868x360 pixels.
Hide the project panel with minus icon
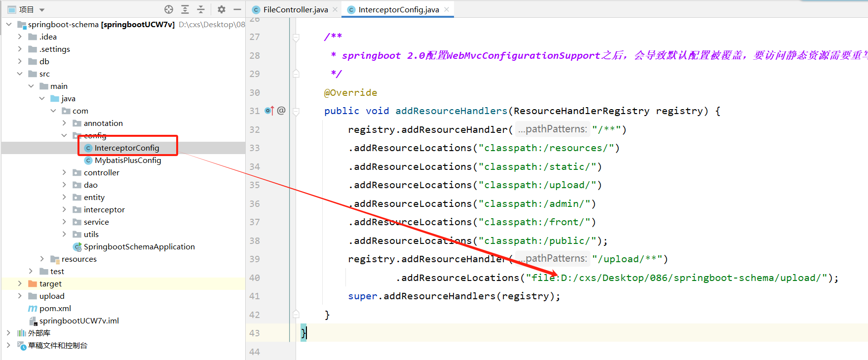[237, 9]
